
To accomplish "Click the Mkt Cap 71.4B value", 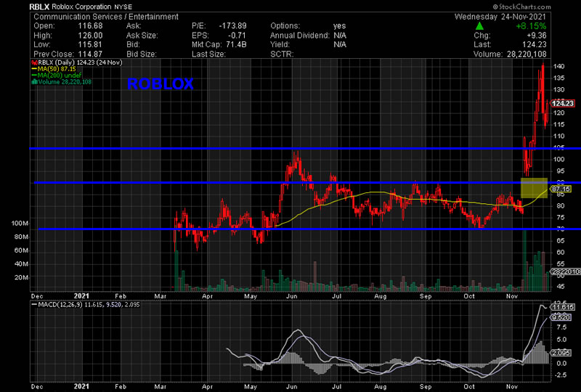I will [x=231, y=44].
